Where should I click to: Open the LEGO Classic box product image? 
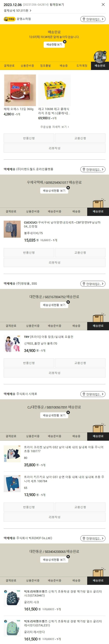(x=54, y=90)
